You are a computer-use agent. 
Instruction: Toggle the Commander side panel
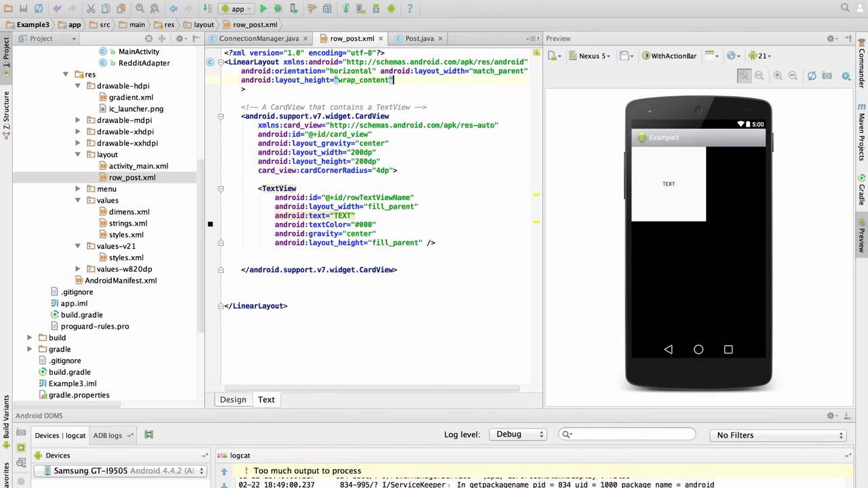click(862, 62)
